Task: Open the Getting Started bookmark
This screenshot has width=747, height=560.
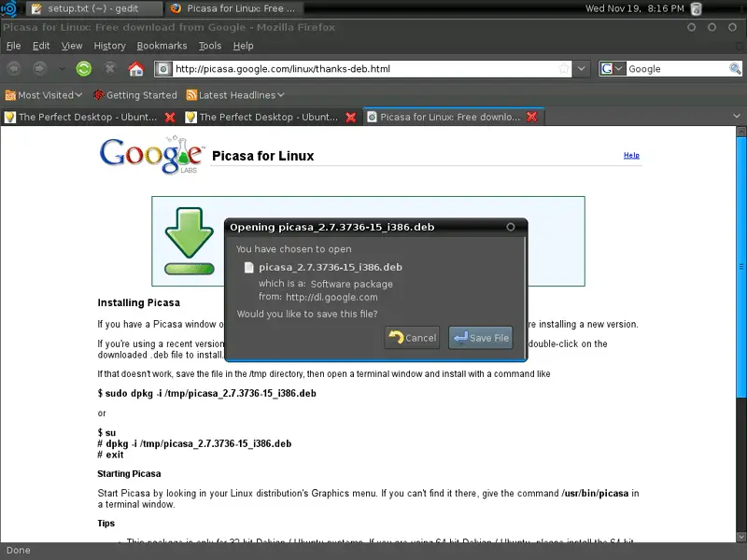Action: click(135, 95)
